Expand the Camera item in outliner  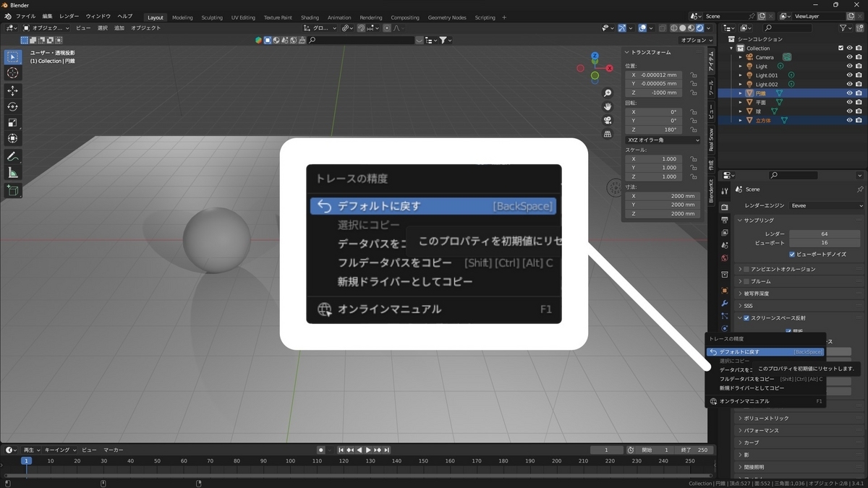741,57
